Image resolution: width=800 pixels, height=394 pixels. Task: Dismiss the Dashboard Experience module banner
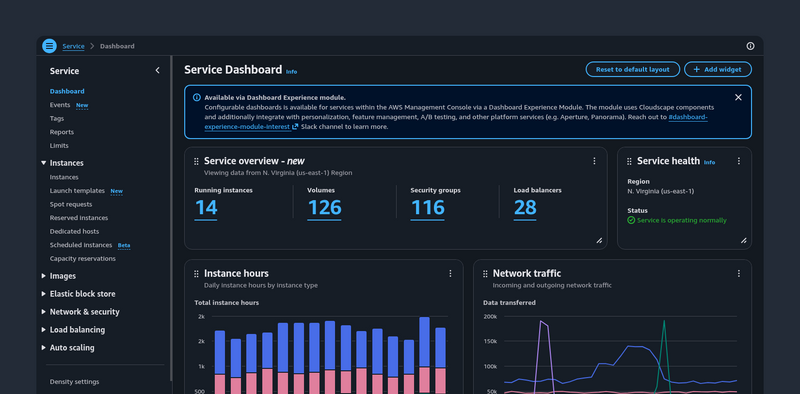738,97
